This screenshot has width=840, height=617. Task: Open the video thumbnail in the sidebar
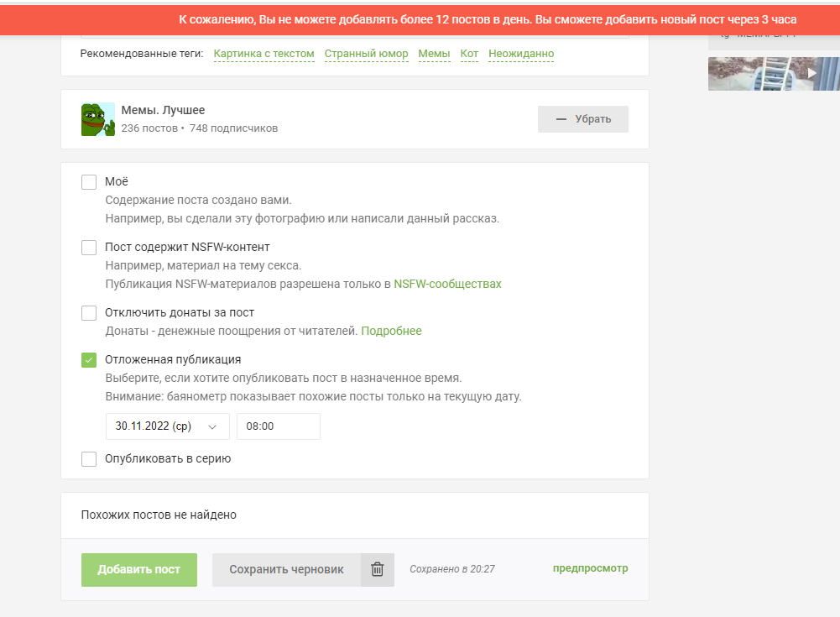coord(774,73)
